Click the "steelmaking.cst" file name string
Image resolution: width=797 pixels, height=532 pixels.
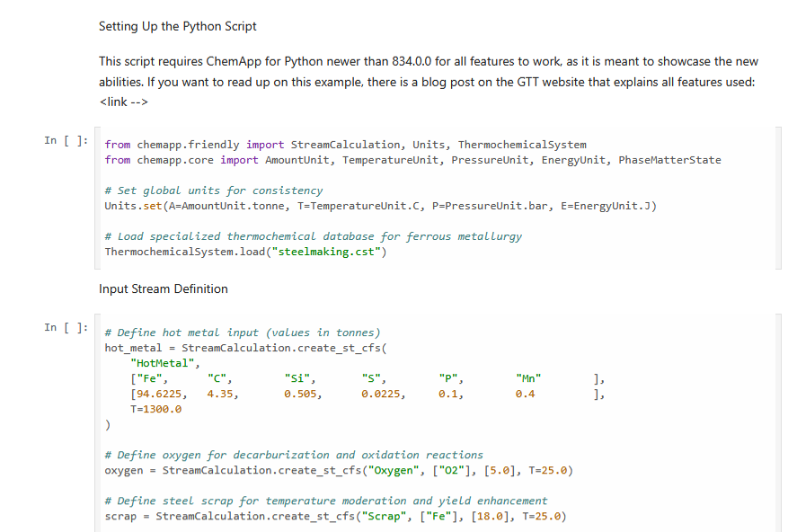(x=326, y=252)
